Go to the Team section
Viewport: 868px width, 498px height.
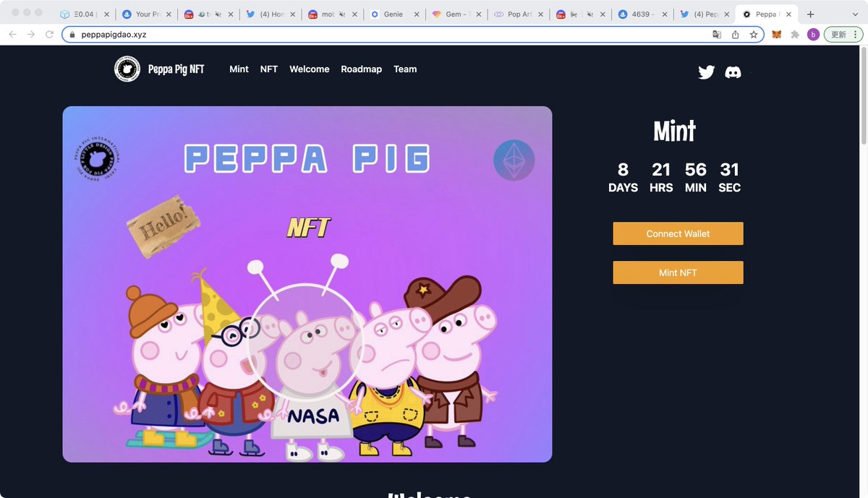coord(405,69)
